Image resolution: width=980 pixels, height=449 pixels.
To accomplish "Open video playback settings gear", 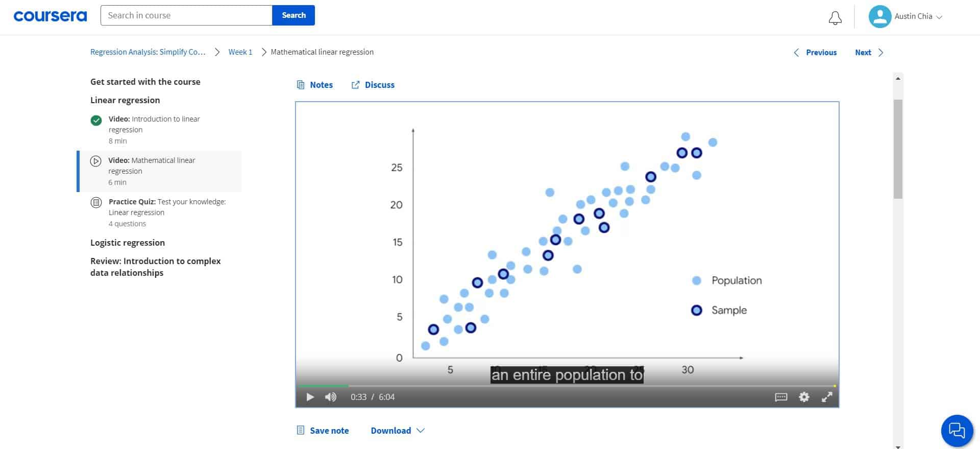I will [804, 397].
